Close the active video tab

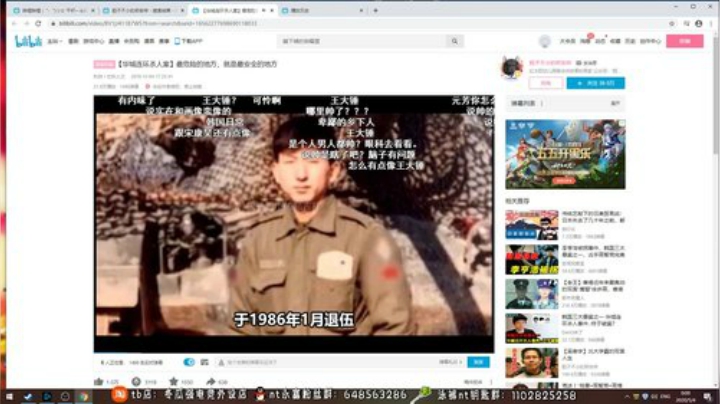[x=272, y=10]
